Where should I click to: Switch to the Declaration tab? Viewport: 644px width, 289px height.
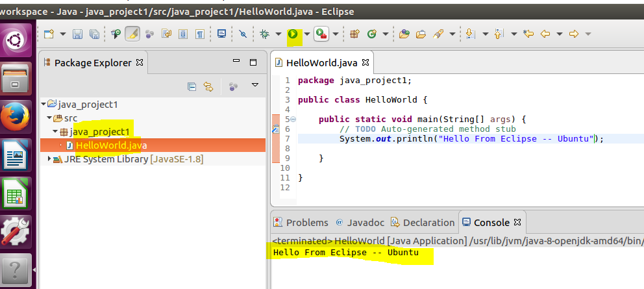423,222
